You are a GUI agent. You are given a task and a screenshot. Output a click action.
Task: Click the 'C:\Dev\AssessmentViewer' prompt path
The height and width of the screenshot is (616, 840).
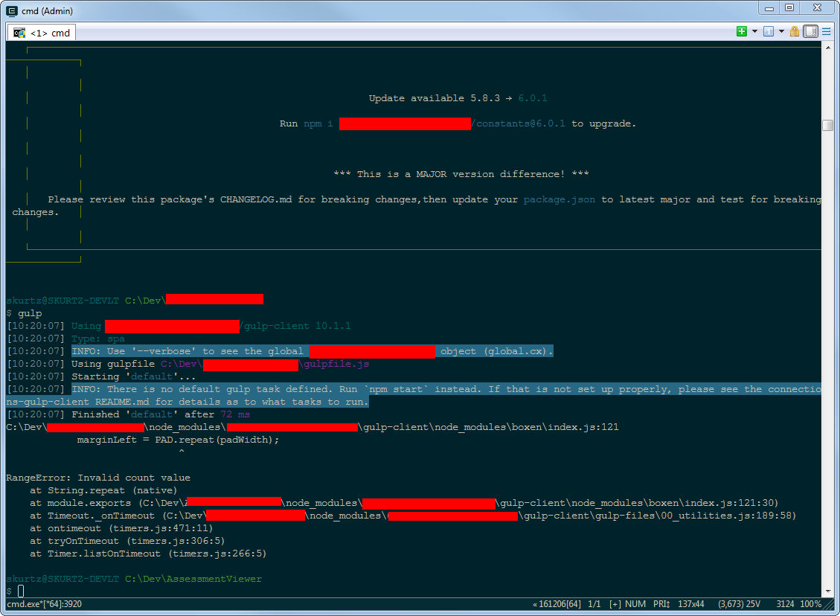[x=193, y=579]
